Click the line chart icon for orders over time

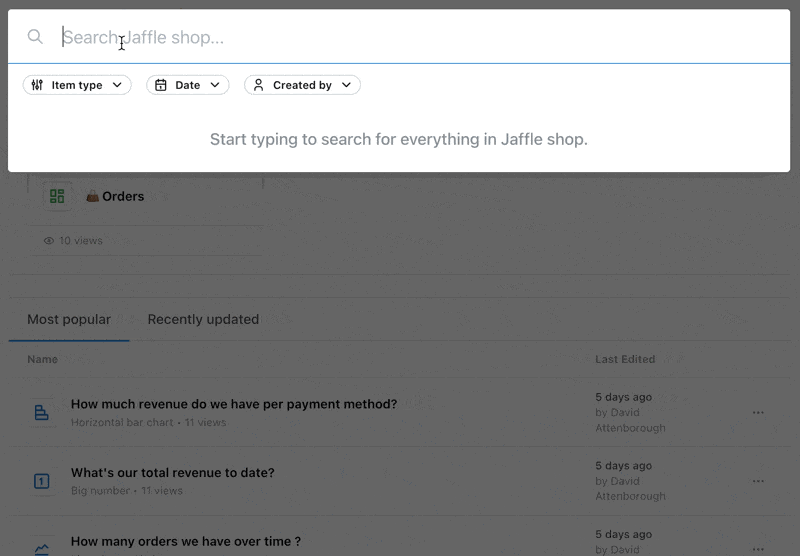(41, 549)
